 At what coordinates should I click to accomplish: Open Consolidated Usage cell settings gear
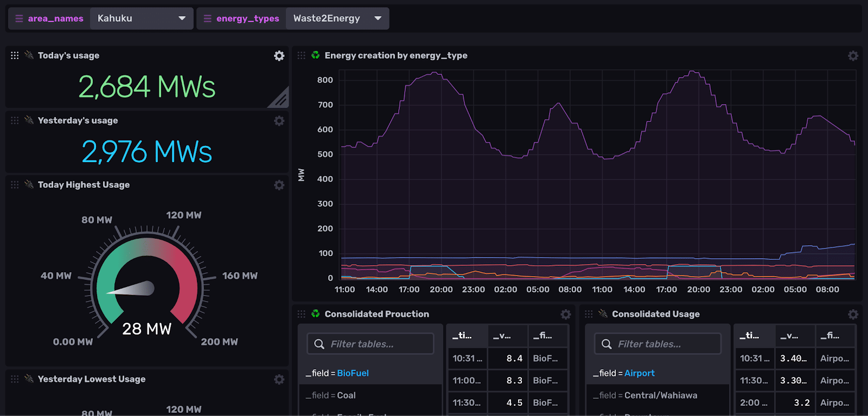853,315
